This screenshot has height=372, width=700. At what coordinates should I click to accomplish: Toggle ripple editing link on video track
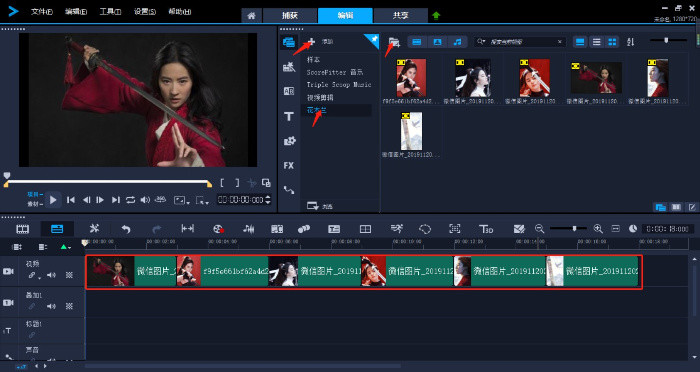coord(33,276)
